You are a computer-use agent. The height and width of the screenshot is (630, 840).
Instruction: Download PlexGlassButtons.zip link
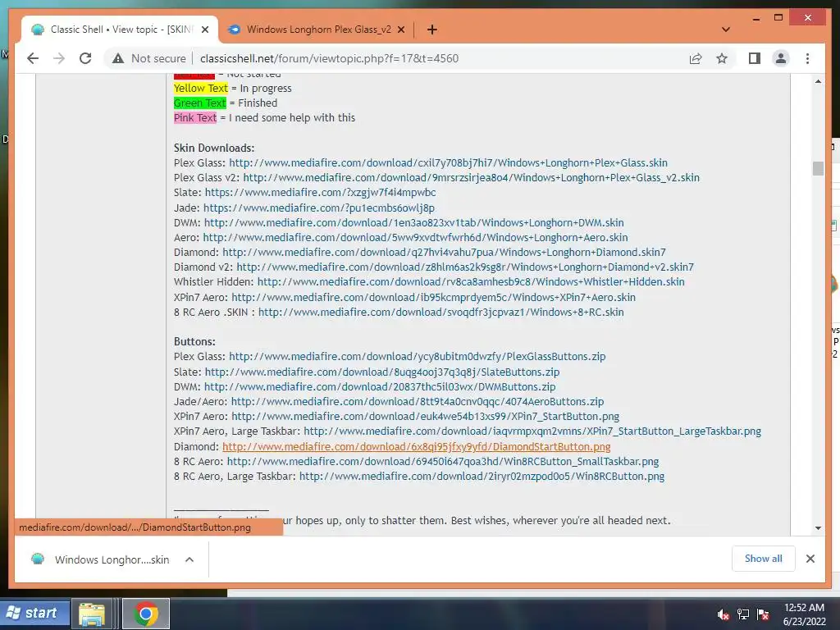click(418, 356)
